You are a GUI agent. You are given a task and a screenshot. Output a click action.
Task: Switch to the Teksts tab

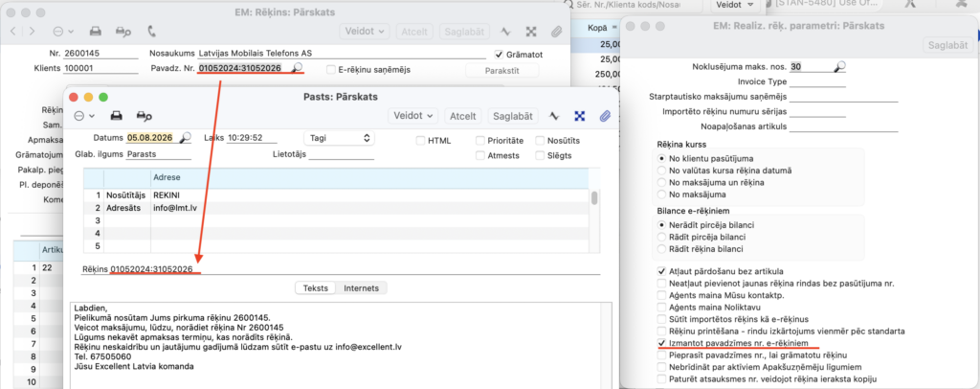point(316,287)
